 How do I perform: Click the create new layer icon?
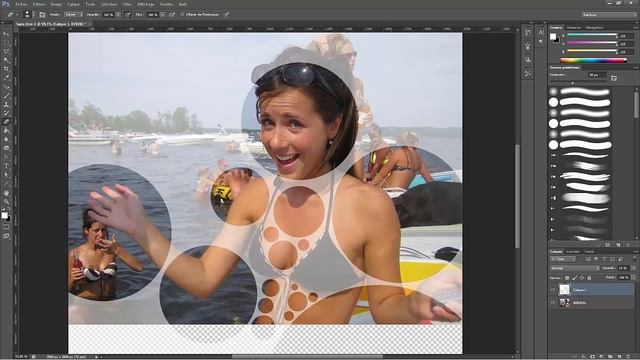click(619, 356)
